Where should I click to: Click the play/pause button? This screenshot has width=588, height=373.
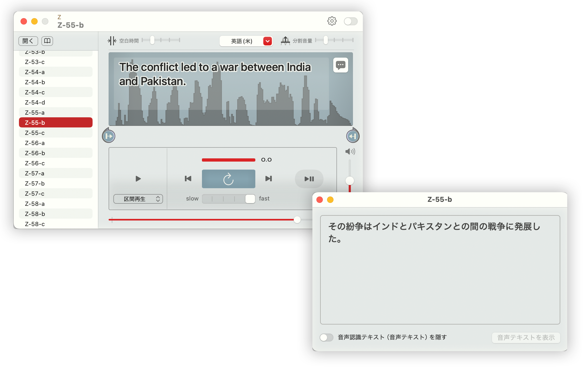click(x=309, y=179)
